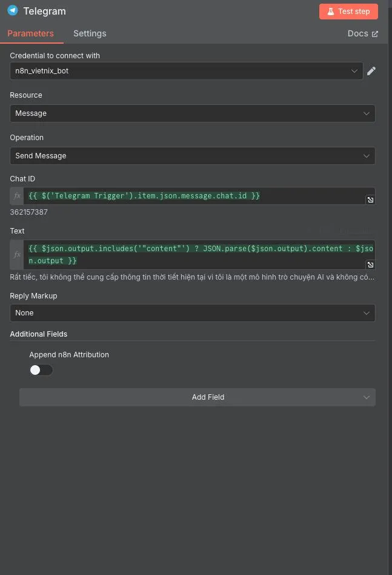392x575 pixels.
Task: Expand the Add Field dropdown
Action: pos(197,397)
